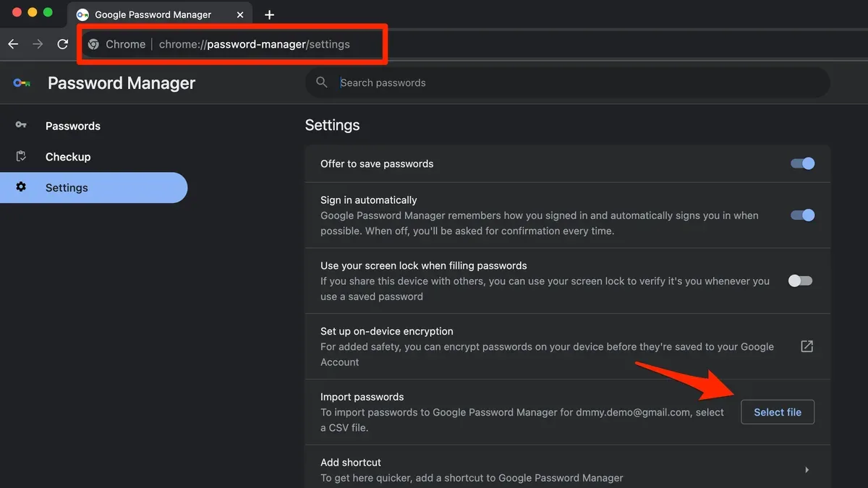Click the macOS green maximize window button
868x488 pixels.
tap(48, 12)
